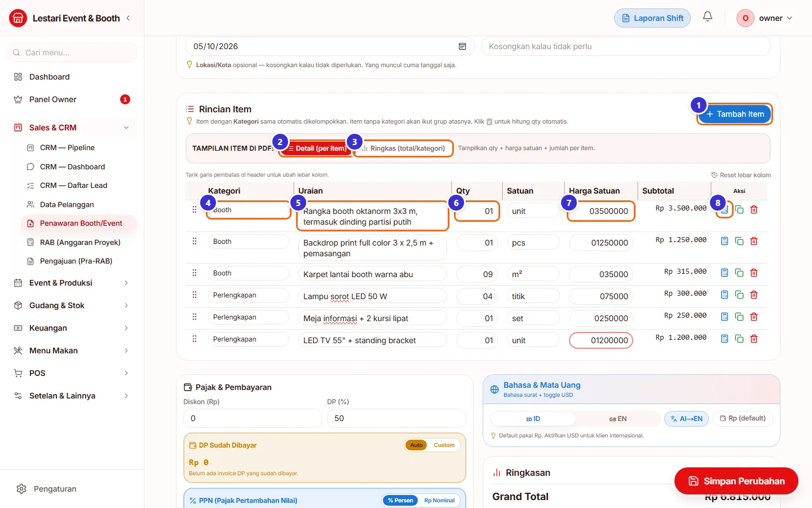
Task: Duplicate the Rangka booth oktanorm row
Action: pyautogui.click(x=739, y=209)
